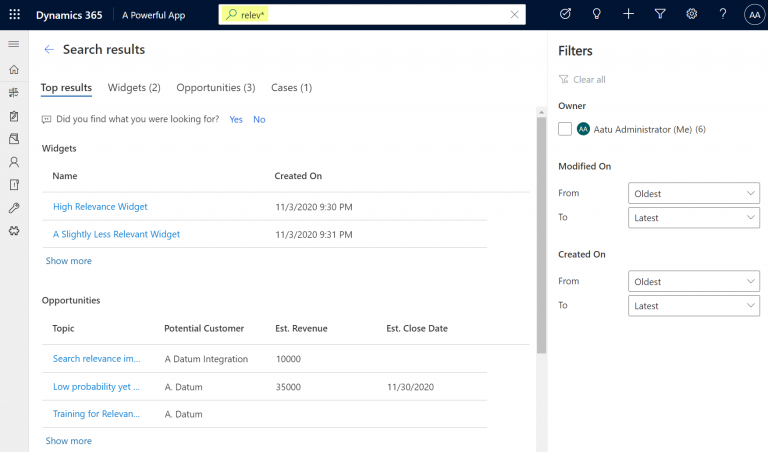Answer No to feedback question
Viewport: 768px width, 452px height.
tap(259, 119)
